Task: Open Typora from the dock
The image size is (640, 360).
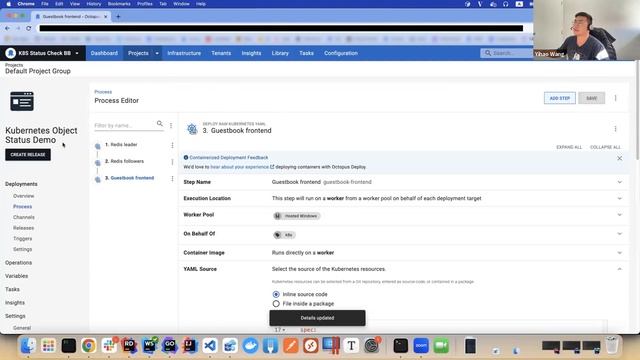Action: pyautogui.click(x=351, y=346)
